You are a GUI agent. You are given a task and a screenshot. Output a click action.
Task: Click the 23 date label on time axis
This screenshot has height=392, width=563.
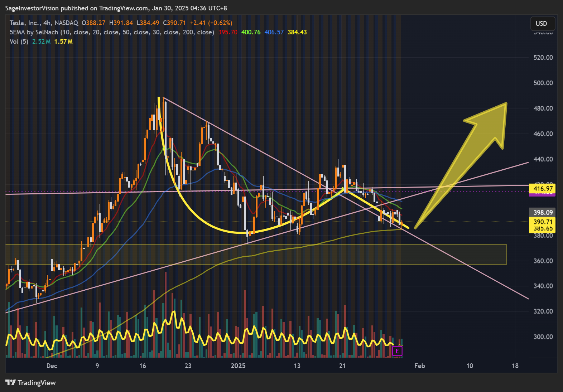coord(188,366)
